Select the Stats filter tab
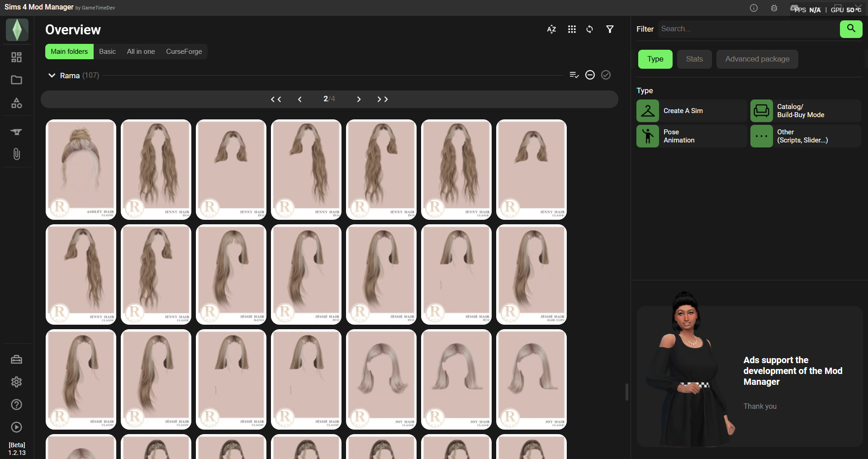 coord(694,59)
